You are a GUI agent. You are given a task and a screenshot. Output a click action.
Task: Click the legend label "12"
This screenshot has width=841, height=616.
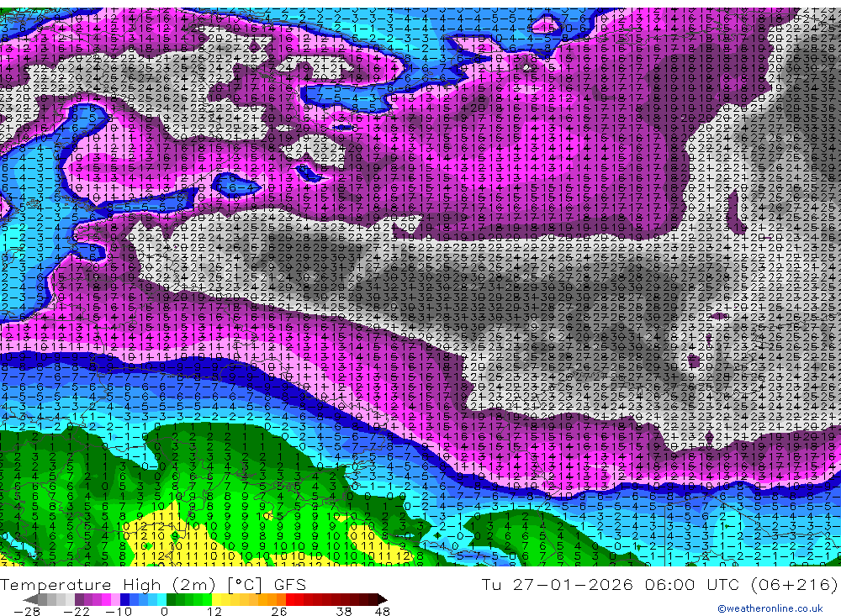pos(214,612)
